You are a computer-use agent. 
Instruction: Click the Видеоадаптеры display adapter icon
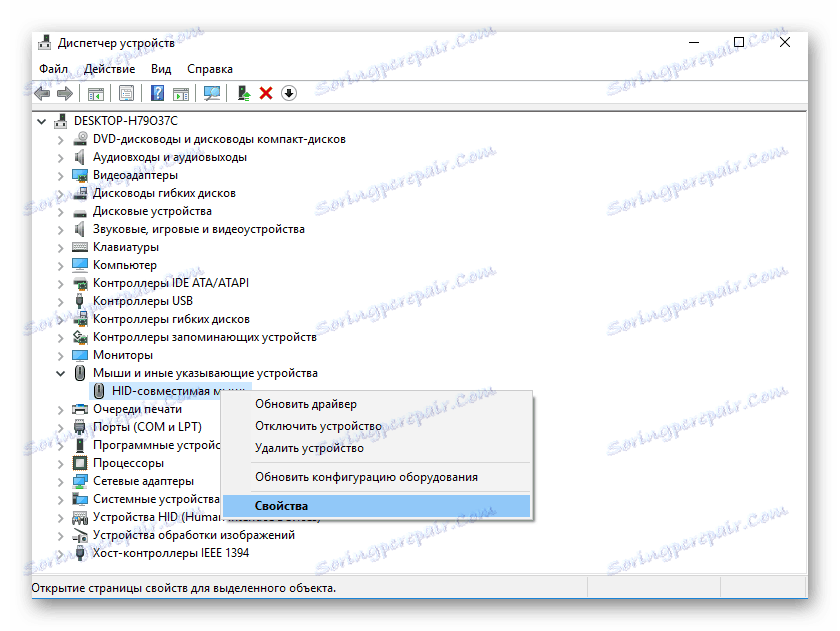80,175
